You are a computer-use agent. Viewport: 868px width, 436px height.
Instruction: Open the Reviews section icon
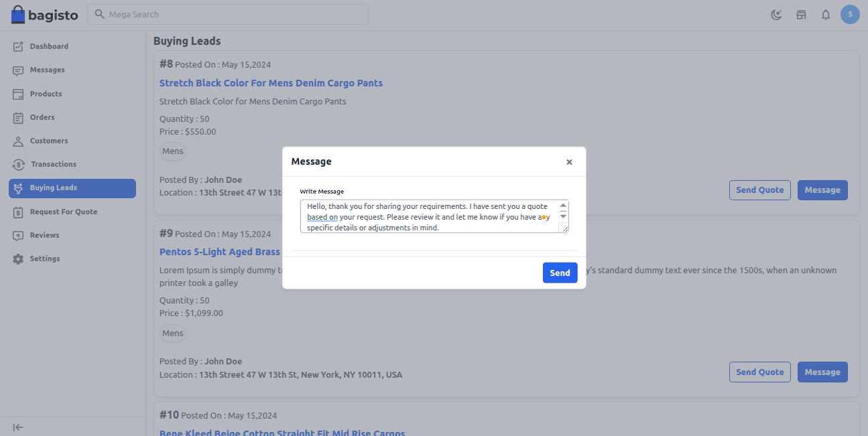[19, 235]
